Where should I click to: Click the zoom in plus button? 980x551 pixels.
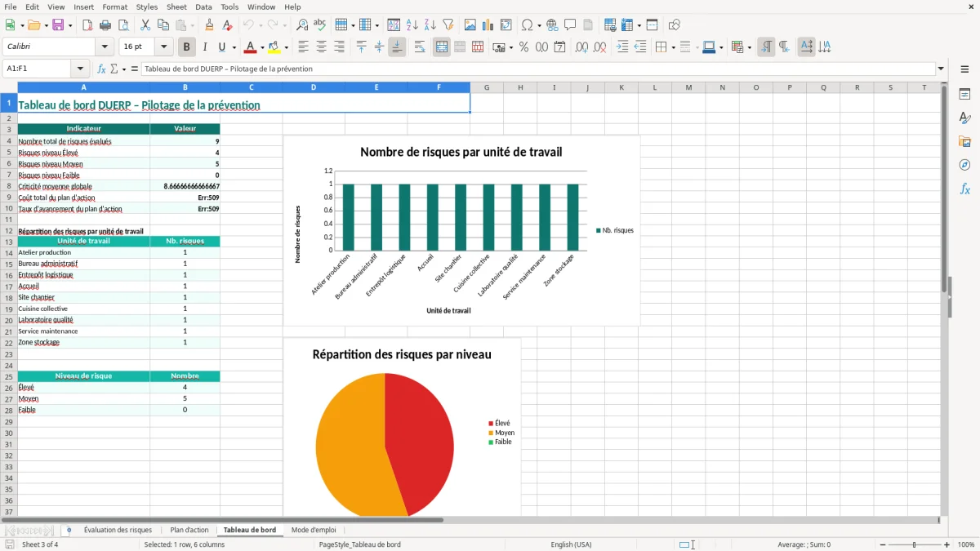[x=947, y=544]
